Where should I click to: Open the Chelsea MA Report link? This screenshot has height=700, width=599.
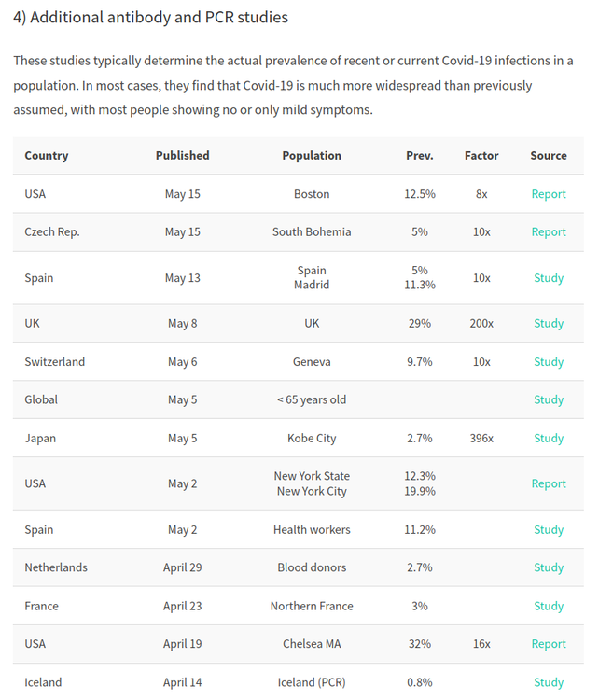click(x=548, y=644)
